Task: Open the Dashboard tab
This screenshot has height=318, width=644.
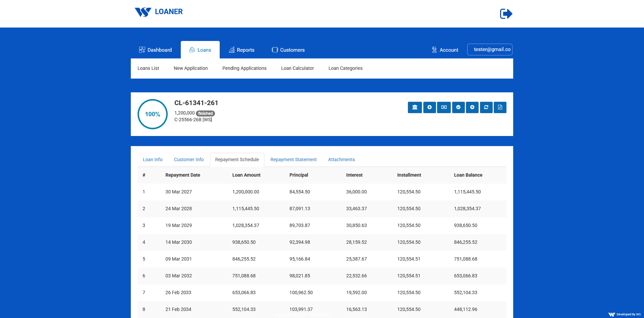Action: tap(156, 50)
